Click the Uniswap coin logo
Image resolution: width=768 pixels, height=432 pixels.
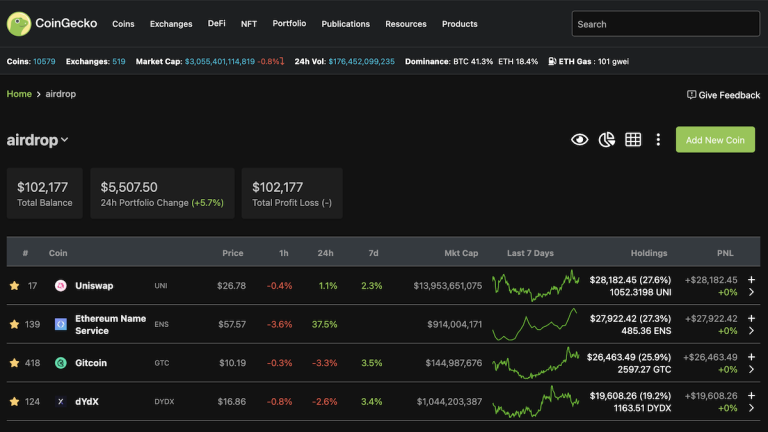[x=61, y=286]
